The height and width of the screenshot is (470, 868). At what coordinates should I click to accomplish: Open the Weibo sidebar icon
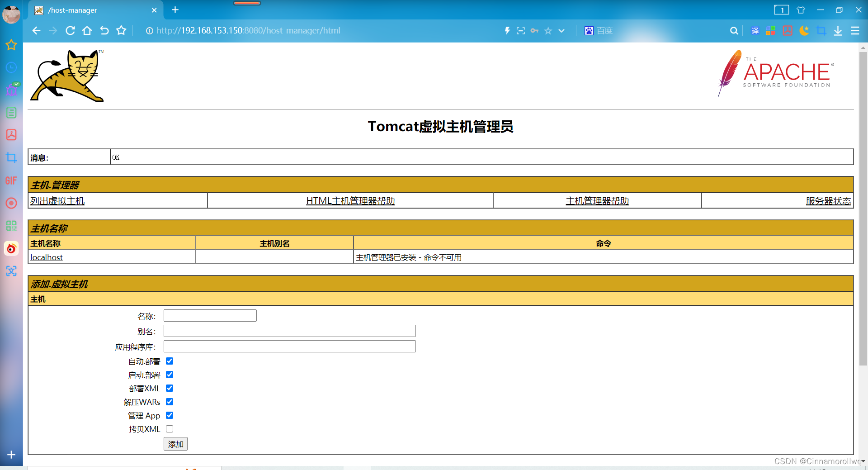tap(11, 248)
